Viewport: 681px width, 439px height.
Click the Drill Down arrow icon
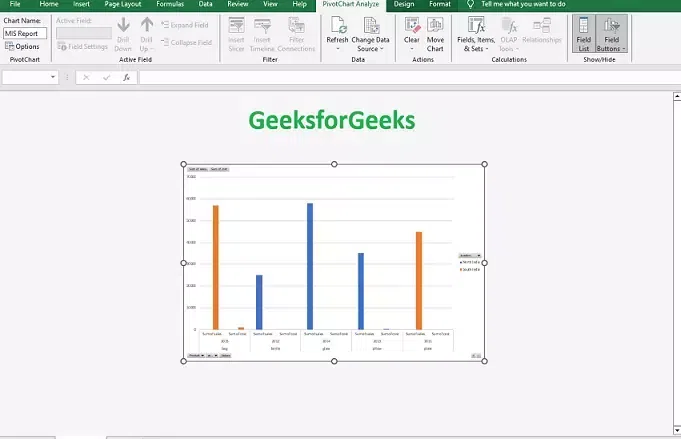click(x=123, y=25)
